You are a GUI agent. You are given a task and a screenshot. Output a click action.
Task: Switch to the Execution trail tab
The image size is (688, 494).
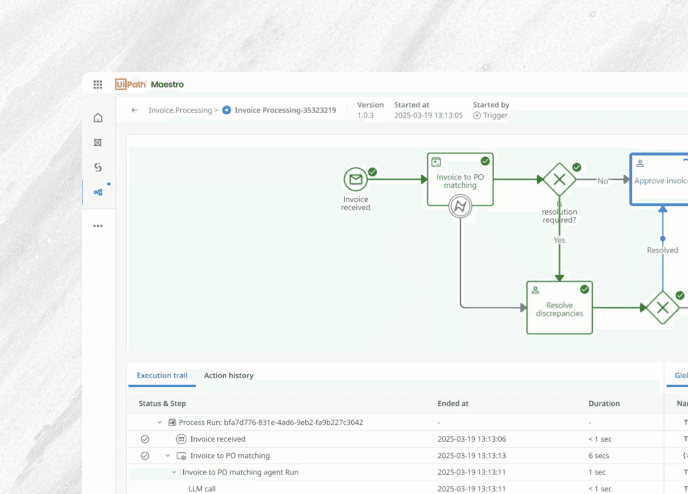point(162,376)
